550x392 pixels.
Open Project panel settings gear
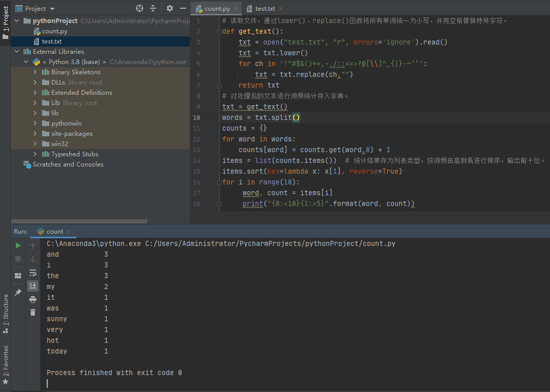coord(170,8)
